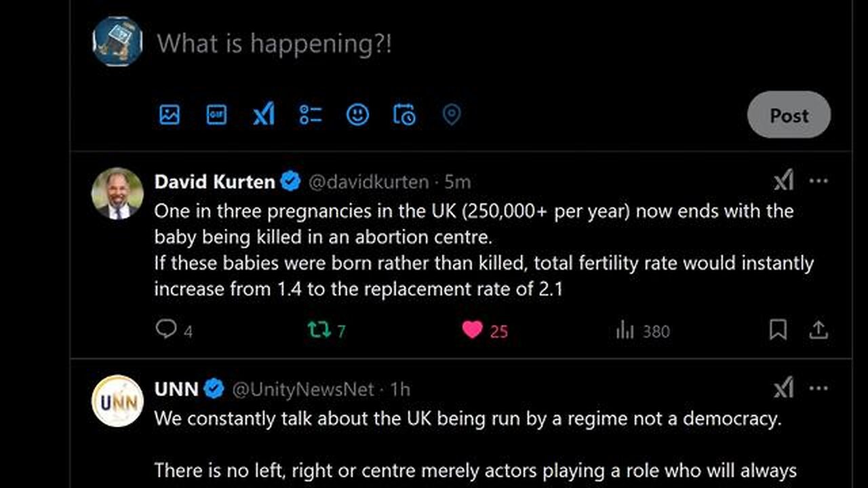The height and width of the screenshot is (488, 868).
Task: Open more options on David Kurten's post
Action: pyautogui.click(x=818, y=181)
